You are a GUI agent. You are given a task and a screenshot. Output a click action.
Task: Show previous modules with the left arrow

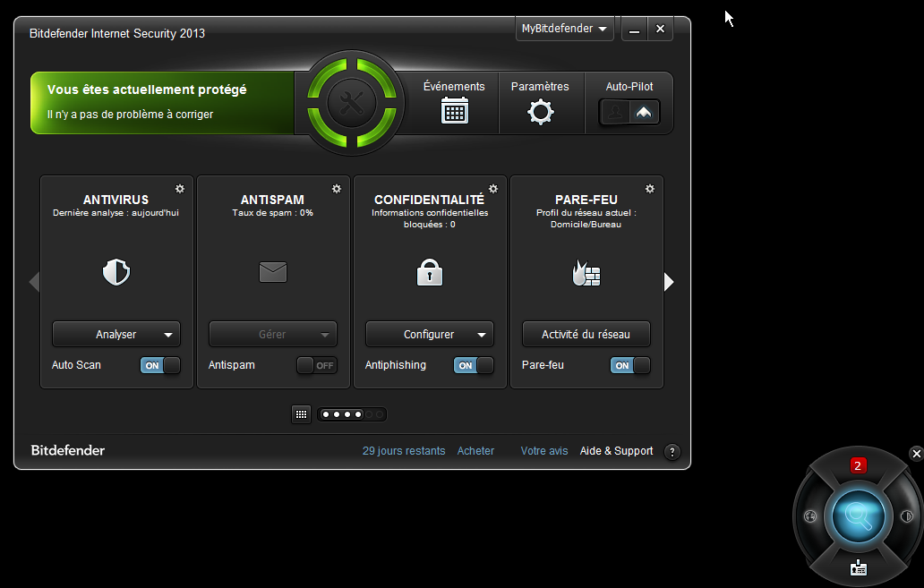tap(34, 282)
